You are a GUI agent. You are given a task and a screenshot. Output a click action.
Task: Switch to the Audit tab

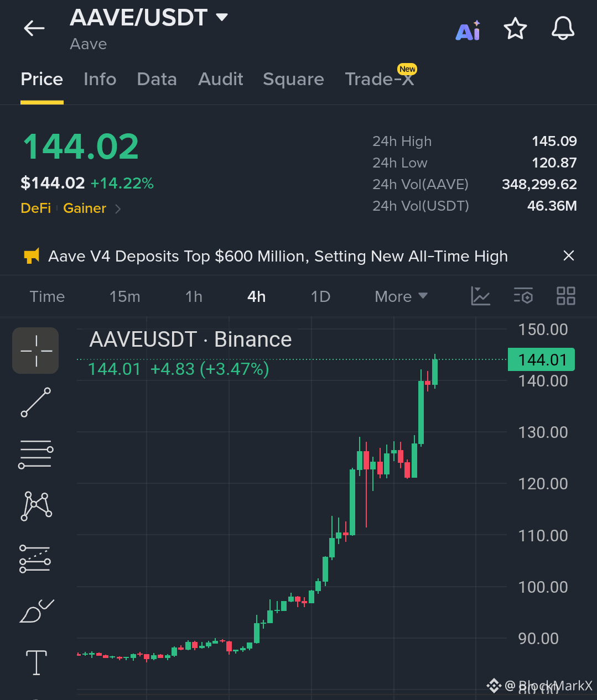[x=221, y=79]
